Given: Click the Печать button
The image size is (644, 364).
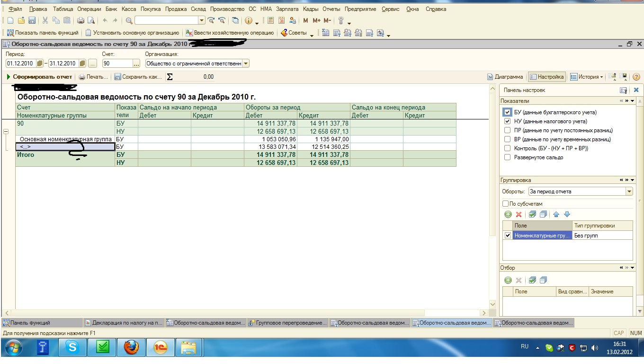Looking at the screenshot, I should (93, 77).
